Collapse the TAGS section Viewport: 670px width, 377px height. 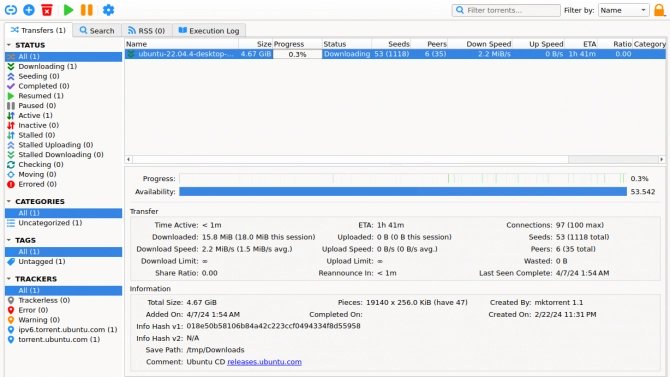[x=9, y=240]
